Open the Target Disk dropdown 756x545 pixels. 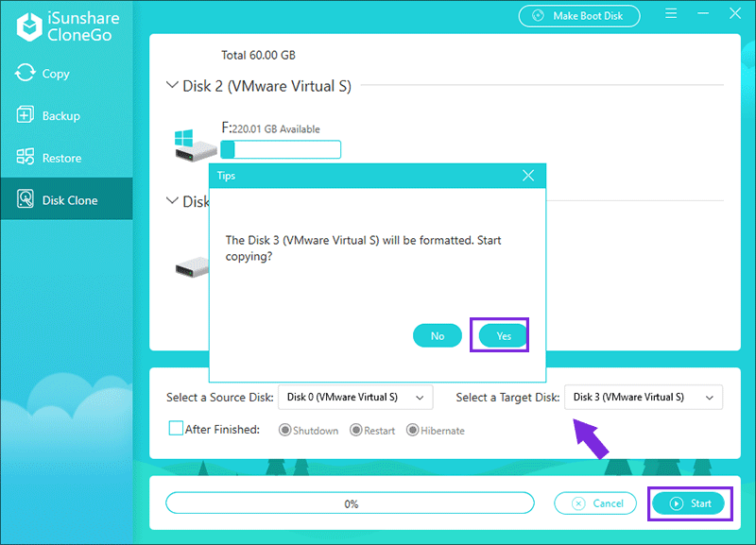(643, 398)
